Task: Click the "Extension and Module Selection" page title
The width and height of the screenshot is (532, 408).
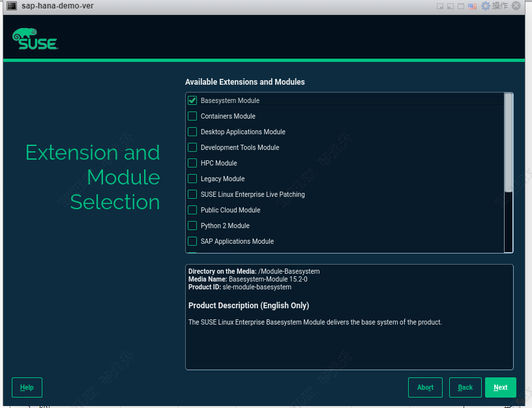Action: [93, 177]
